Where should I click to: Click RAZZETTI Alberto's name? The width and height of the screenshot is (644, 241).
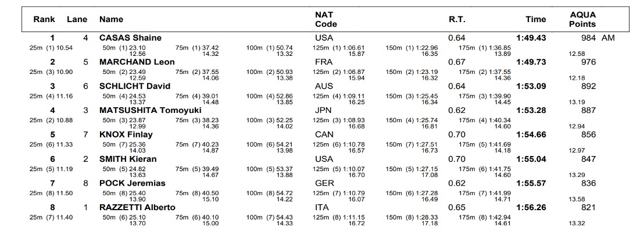[137, 207]
